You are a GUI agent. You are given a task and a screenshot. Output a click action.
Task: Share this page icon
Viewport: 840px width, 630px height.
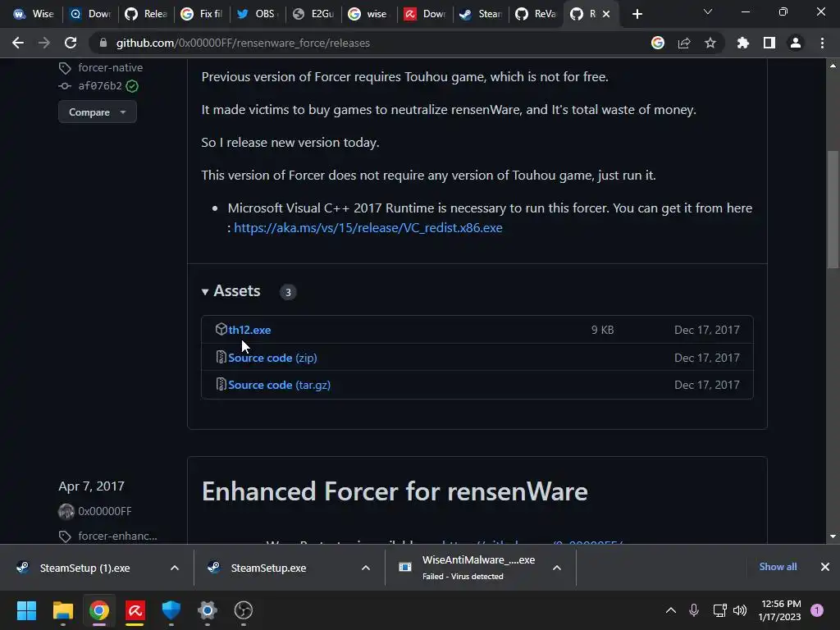pyautogui.click(x=684, y=43)
